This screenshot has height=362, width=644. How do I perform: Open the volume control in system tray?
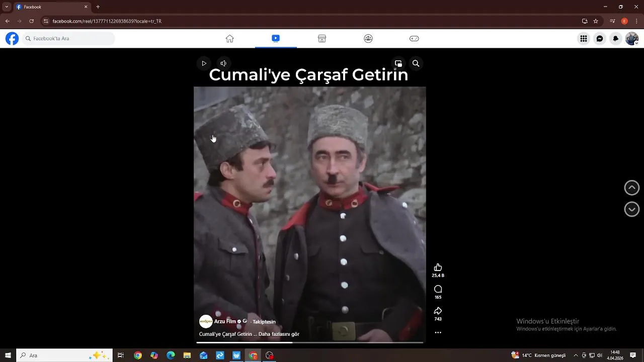(599, 355)
